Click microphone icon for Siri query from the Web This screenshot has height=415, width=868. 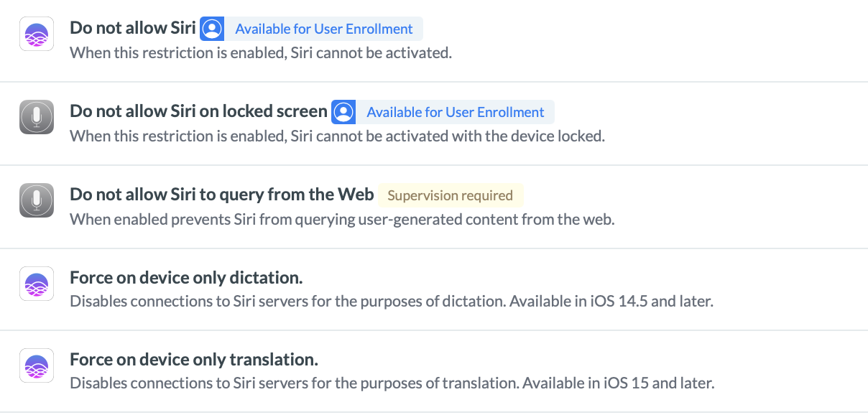pos(37,200)
